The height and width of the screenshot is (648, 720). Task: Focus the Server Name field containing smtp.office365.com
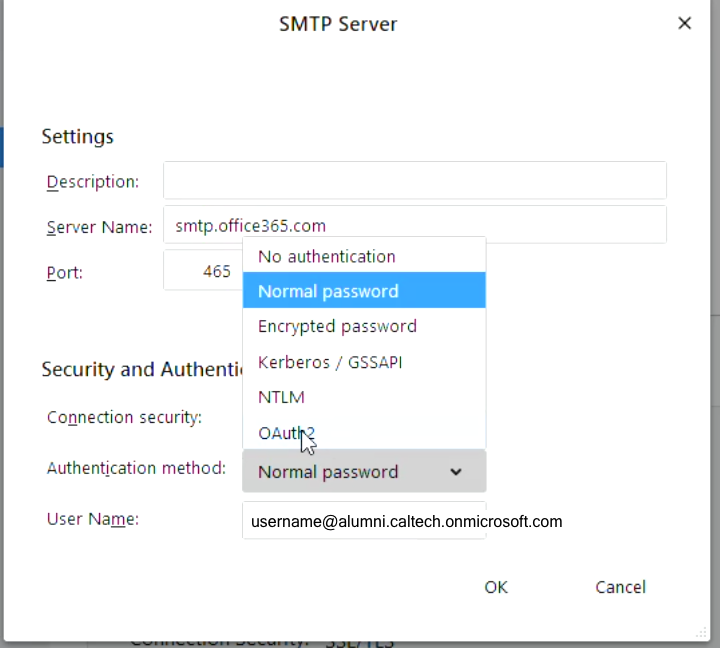pos(414,226)
